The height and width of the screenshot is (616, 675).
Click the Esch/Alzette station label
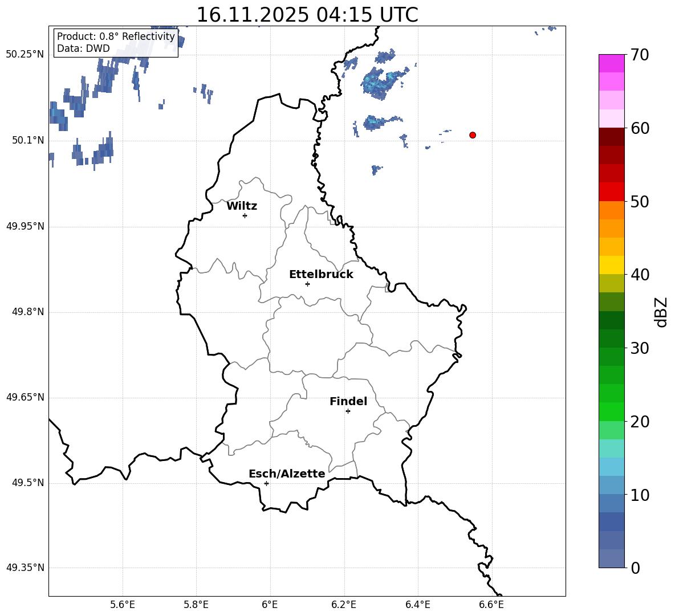tap(287, 474)
